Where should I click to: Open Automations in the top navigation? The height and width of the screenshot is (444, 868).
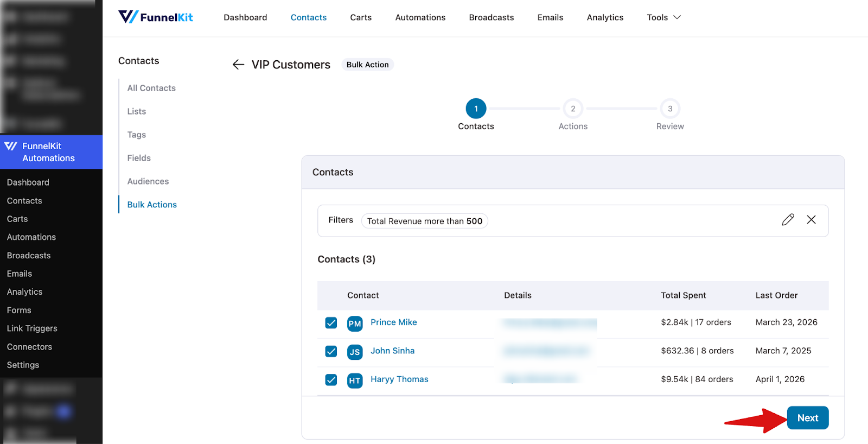(x=420, y=17)
